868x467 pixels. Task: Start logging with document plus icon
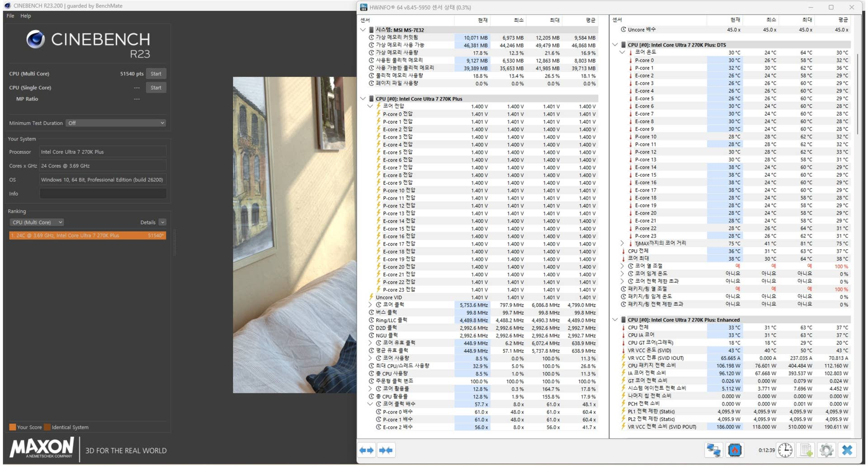click(x=806, y=450)
